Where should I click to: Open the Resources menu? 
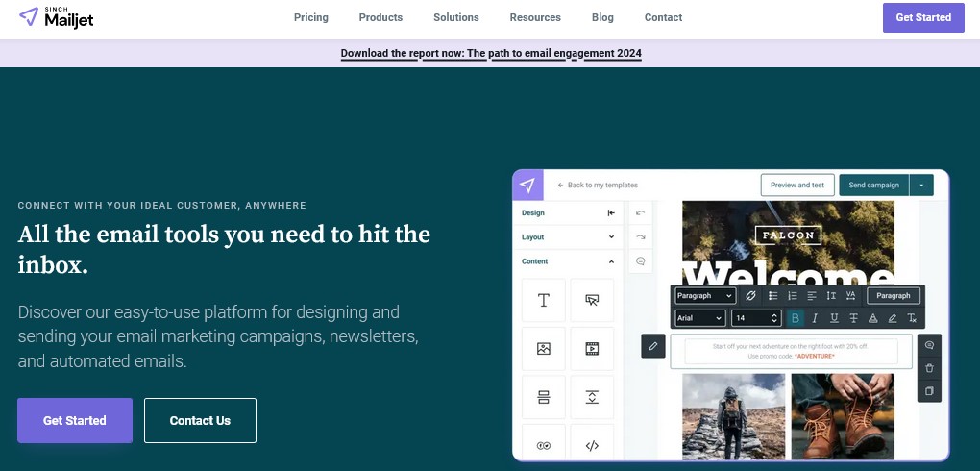(535, 17)
